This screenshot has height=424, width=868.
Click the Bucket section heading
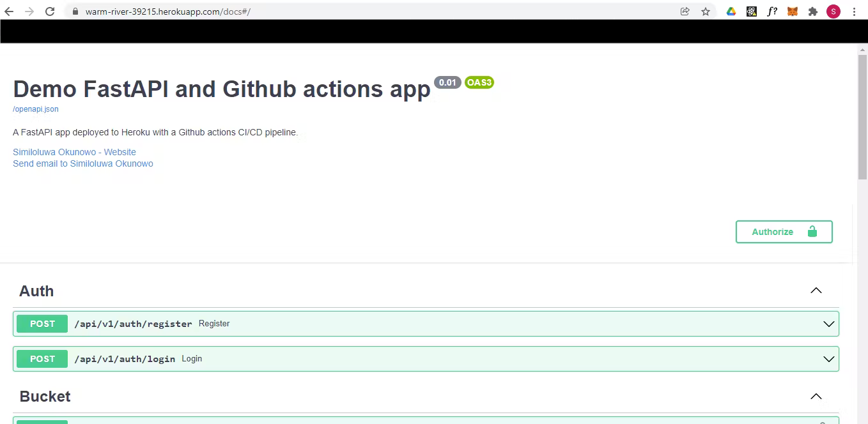click(x=45, y=397)
